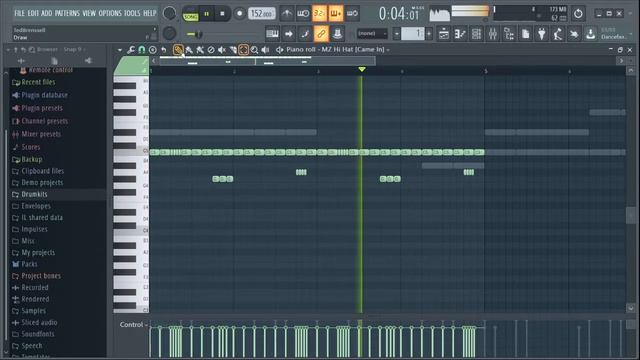Toggle Song/Pattern mode button
This screenshot has width=640, height=360.
pos(190,14)
